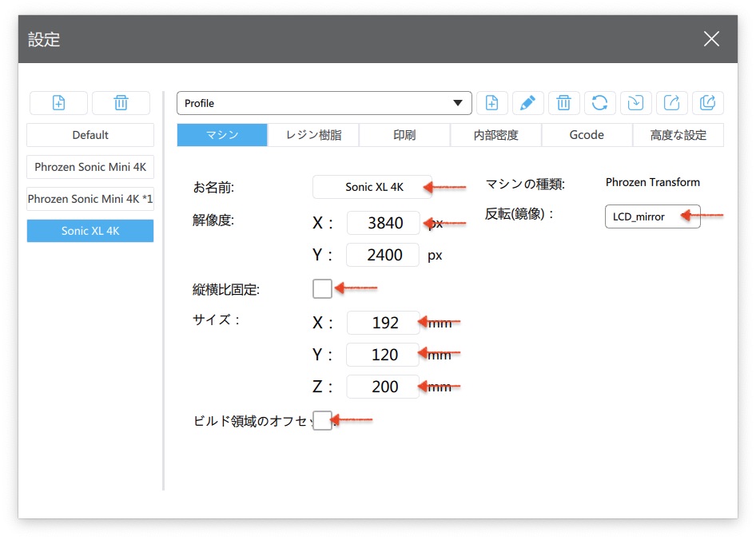Image resolution: width=756 pixels, height=540 pixels.
Task: Click the pencil edit profile icon
Action: pyautogui.click(x=527, y=103)
